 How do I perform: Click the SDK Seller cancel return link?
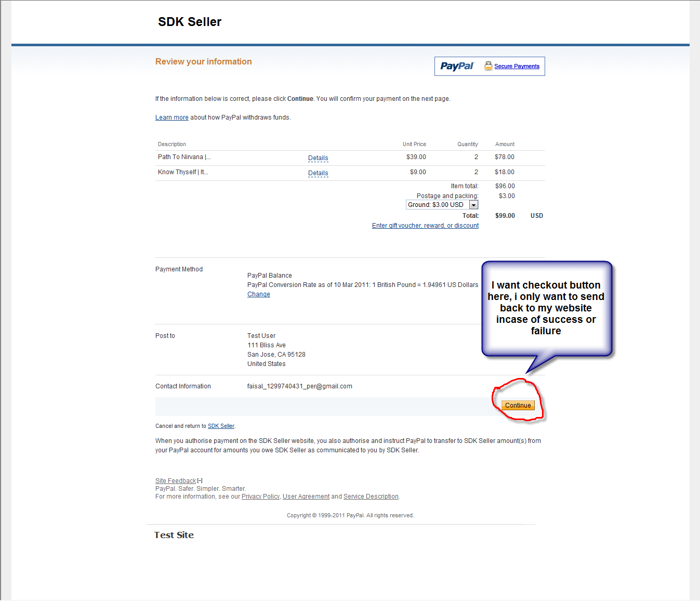(x=221, y=426)
